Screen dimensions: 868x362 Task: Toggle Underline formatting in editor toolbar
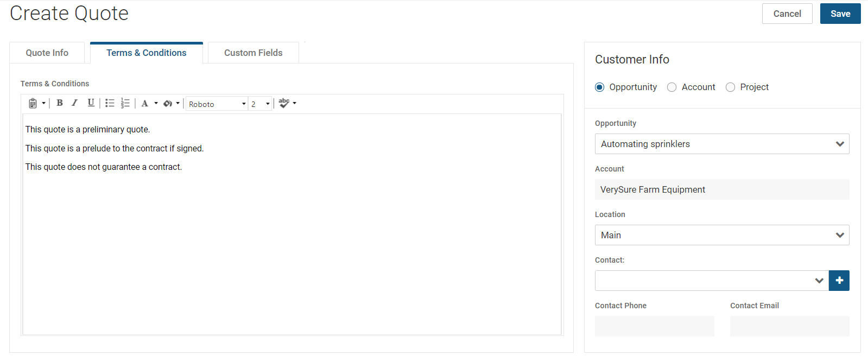[x=91, y=103]
